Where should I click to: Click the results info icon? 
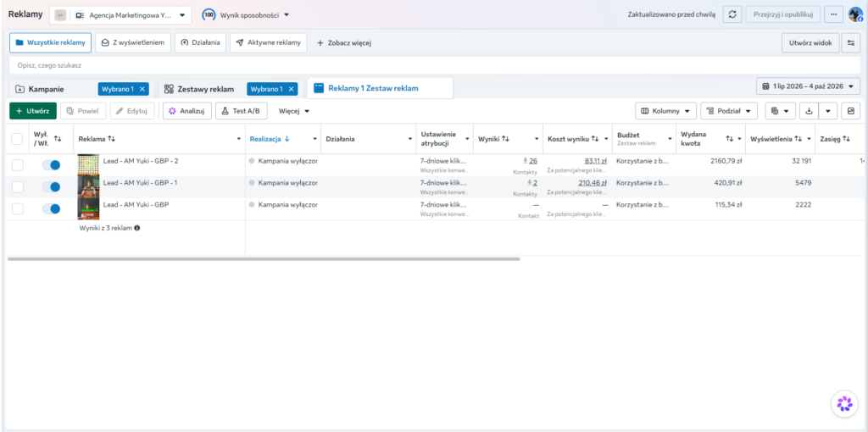pos(136,227)
